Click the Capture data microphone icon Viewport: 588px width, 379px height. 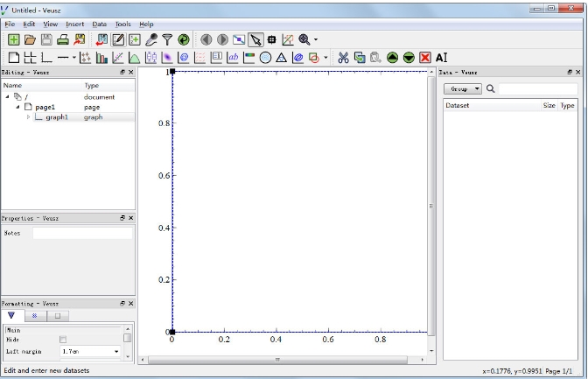pos(151,39)
